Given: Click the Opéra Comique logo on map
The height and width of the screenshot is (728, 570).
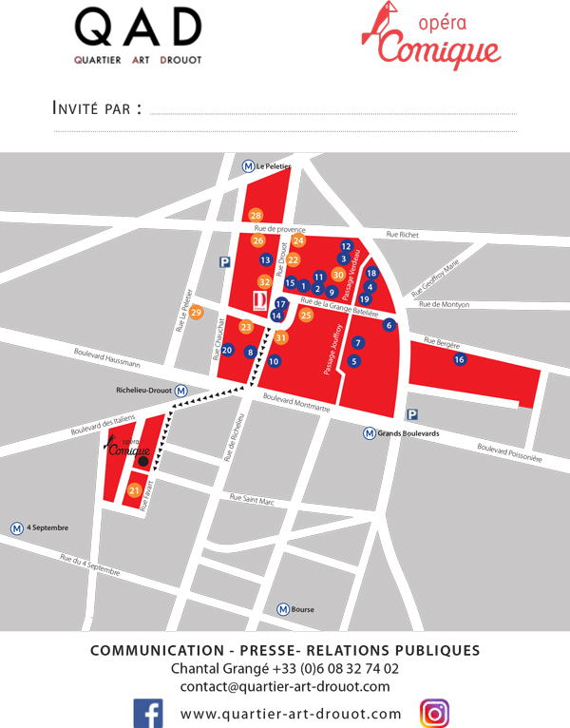Looking at the screenshot, I should 127,446.
